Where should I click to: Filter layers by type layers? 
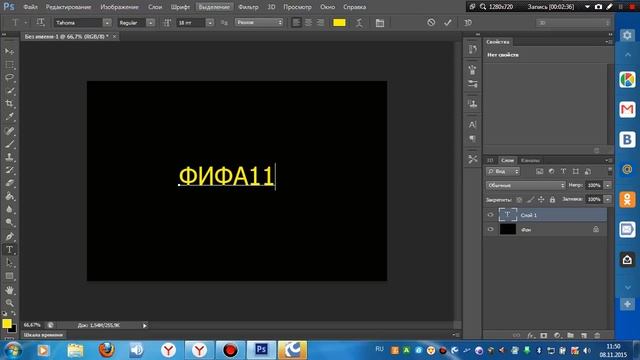point(563,171)
